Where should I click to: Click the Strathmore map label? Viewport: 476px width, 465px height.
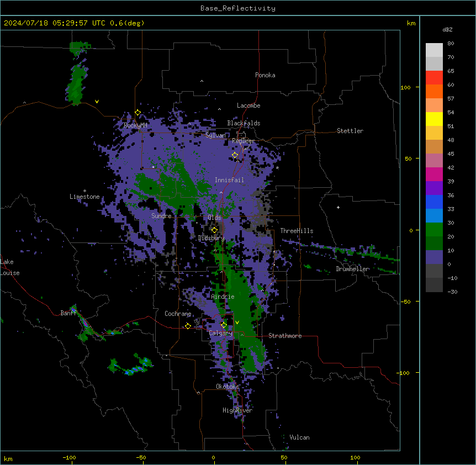point(285,336)
